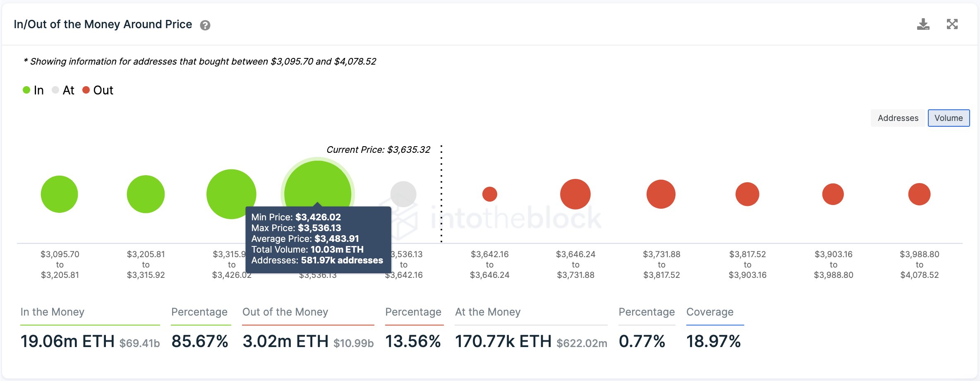Screen dimensions: 980x381
Task: Toggle the green In legend item
Action: click(x=33, y=90)
